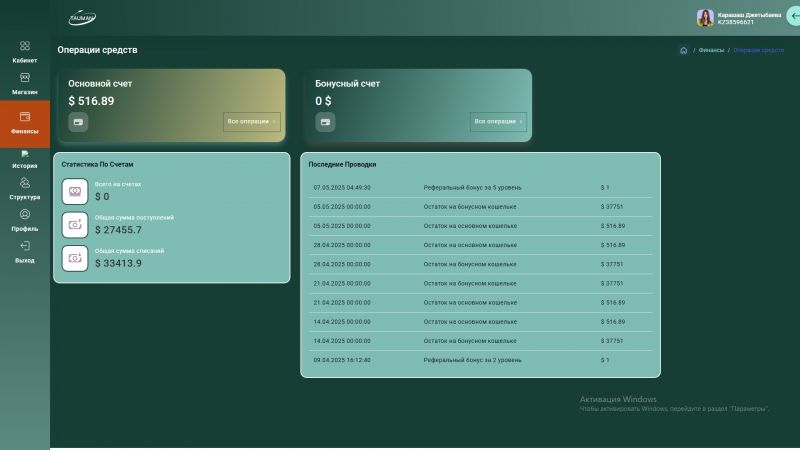Image resolution: width=800 pixels, height=450 pixels.
Task: Open Все операции on Бонусный счет card
Action: [498, 122]
